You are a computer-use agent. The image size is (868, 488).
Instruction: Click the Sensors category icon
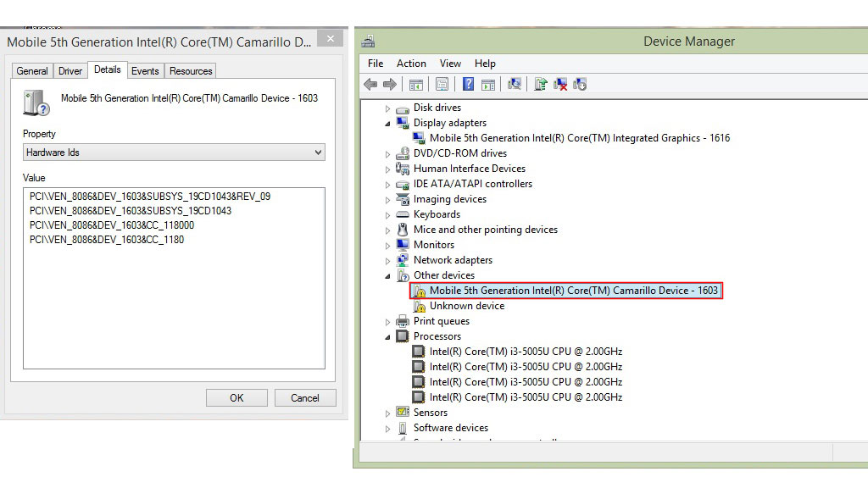point(403,413)
